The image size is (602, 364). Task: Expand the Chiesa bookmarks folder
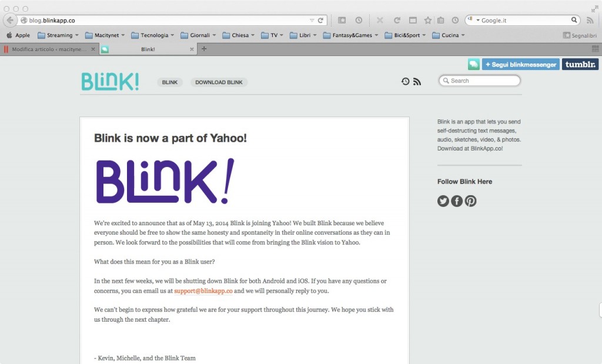click(239, 35)
